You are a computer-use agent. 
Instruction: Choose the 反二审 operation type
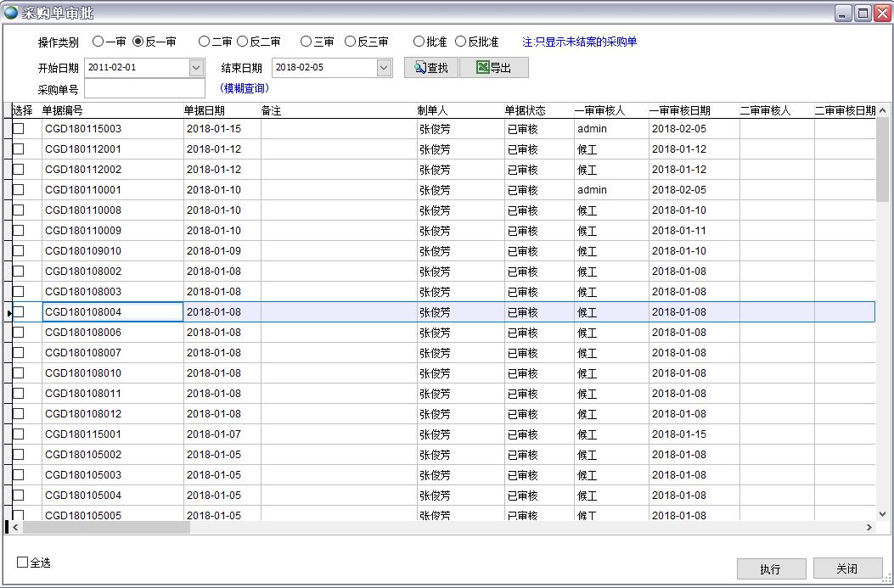coord(243,42)
